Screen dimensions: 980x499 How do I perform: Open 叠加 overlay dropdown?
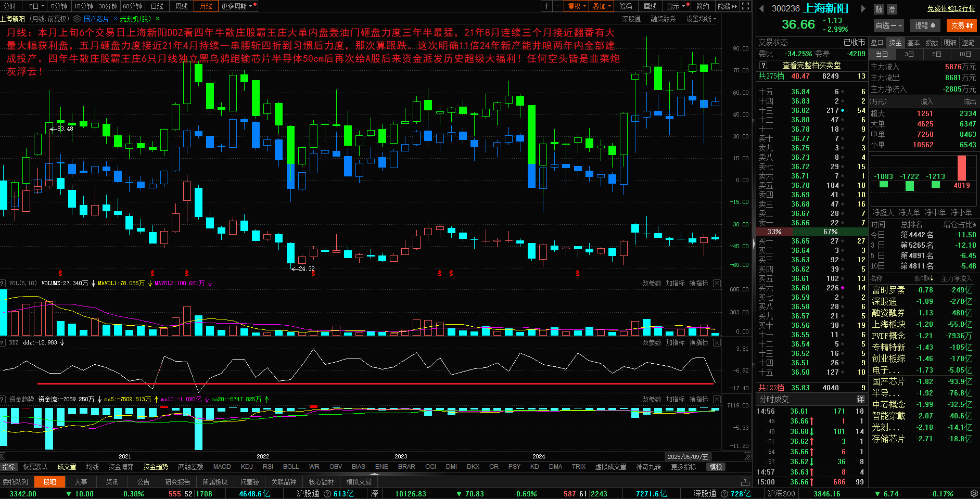point(602,6)
